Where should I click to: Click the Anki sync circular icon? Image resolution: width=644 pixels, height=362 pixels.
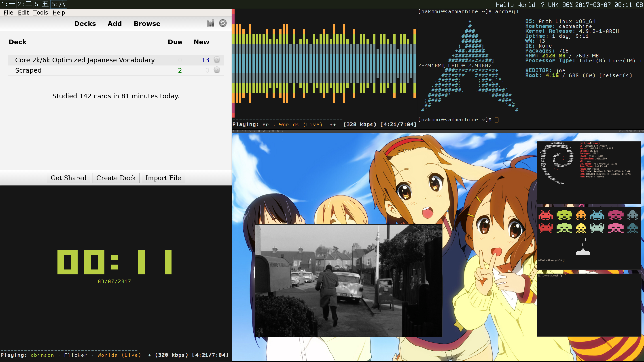click(222, 23)
